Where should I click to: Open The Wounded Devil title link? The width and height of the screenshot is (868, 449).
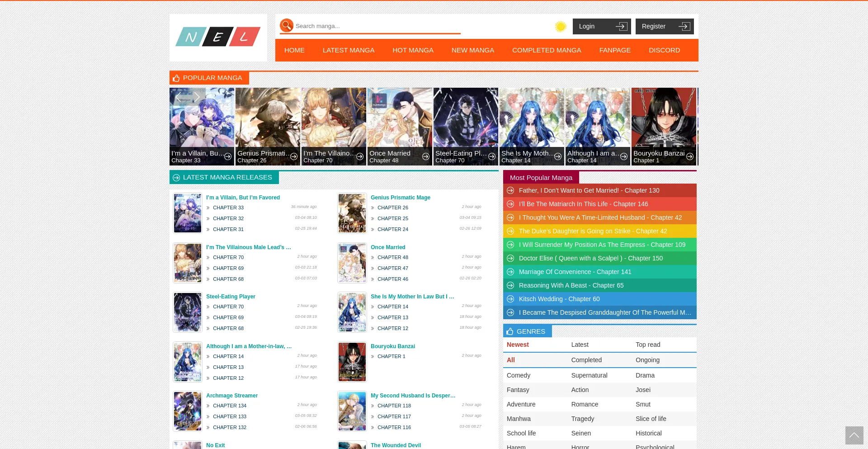[396, 445]
